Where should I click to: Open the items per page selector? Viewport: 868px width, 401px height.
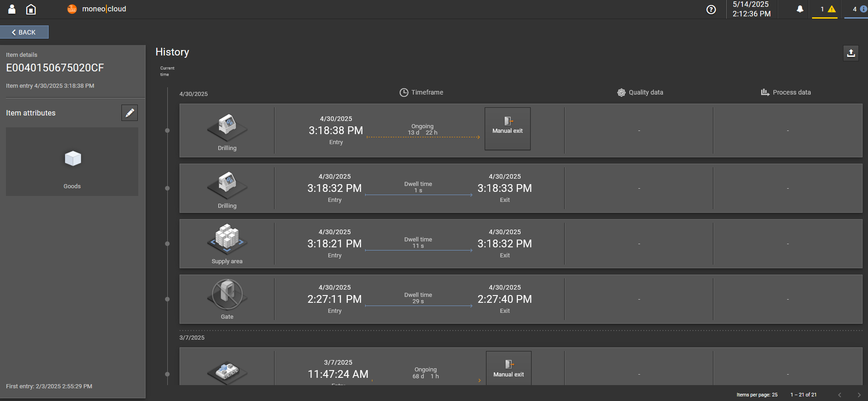(757, 395)
